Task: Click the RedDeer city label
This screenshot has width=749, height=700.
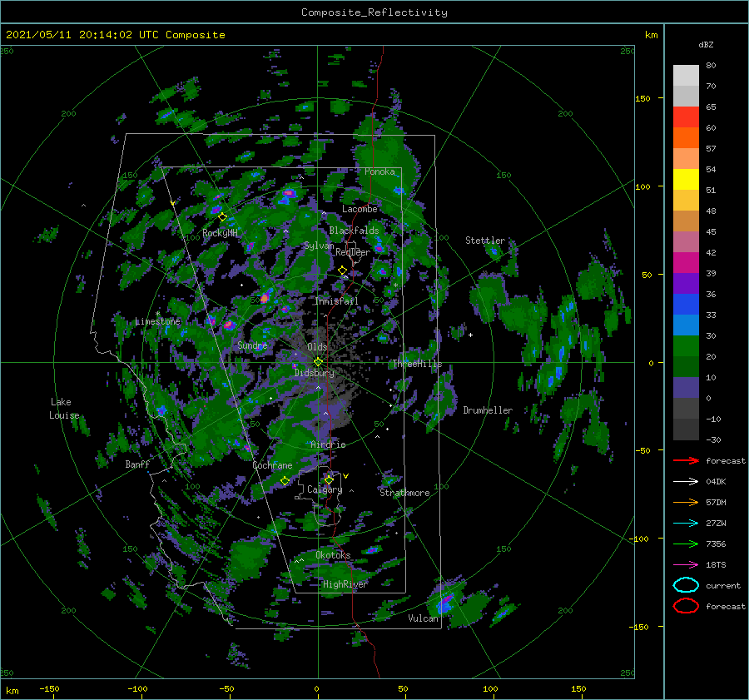Action: (353, 252)
